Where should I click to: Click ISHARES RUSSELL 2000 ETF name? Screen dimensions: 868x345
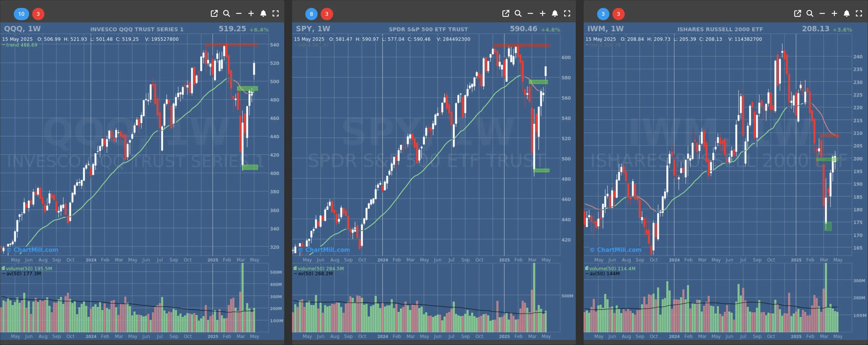(720, 29)
